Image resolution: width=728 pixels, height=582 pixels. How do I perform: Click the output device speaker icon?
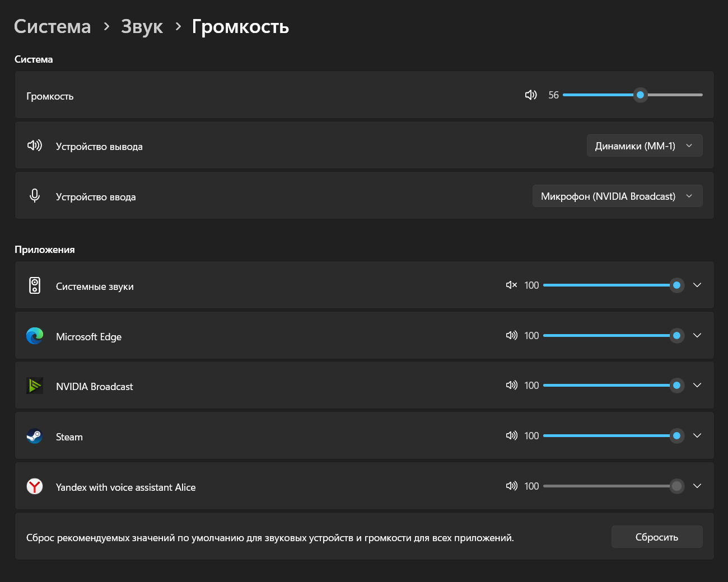(x=35, y=145)
